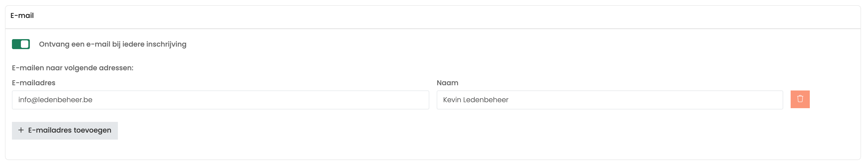Switch off the green notification toggle
868x165 pixels.
click(21, 44)
